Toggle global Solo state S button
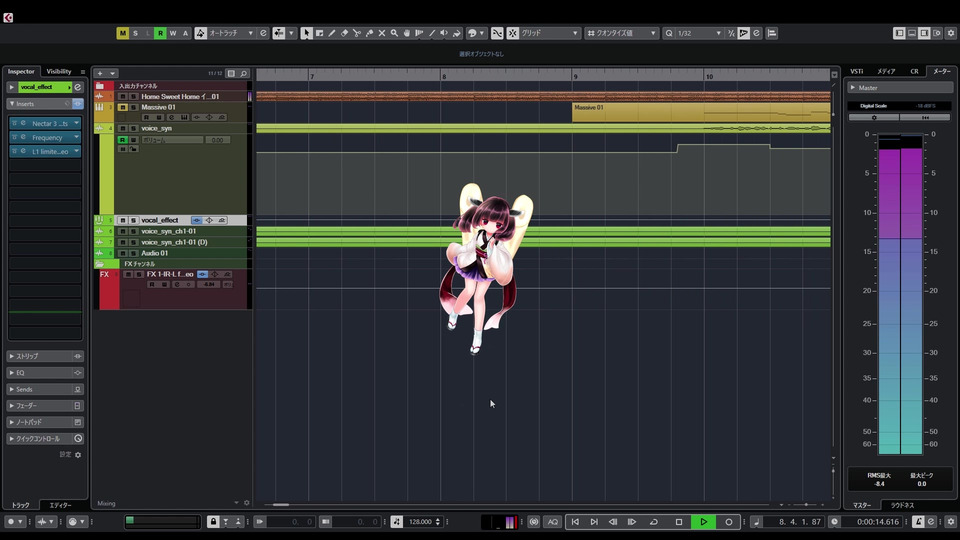The height and width of the screenshot is (540, 960). click(x=135, y=33)
